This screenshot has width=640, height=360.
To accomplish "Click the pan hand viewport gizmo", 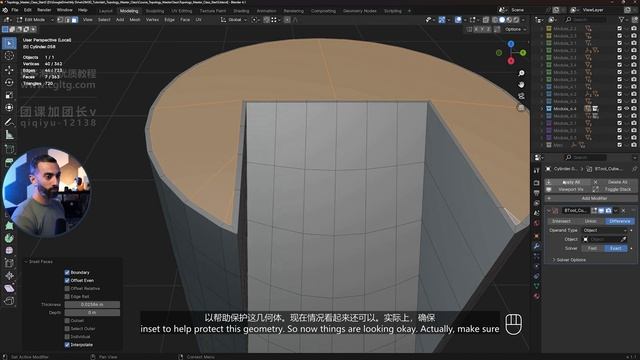I will [x=521, y=84].
